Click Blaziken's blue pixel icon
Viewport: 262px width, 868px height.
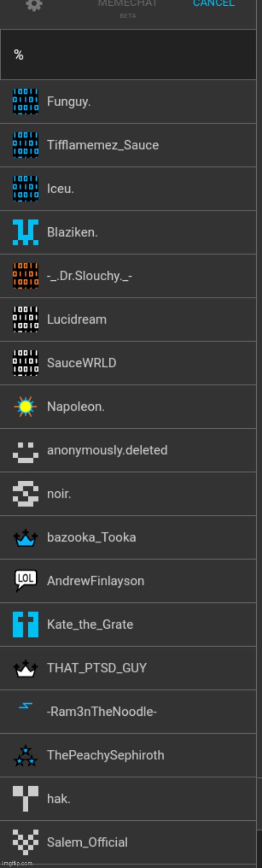coord(26,232)
